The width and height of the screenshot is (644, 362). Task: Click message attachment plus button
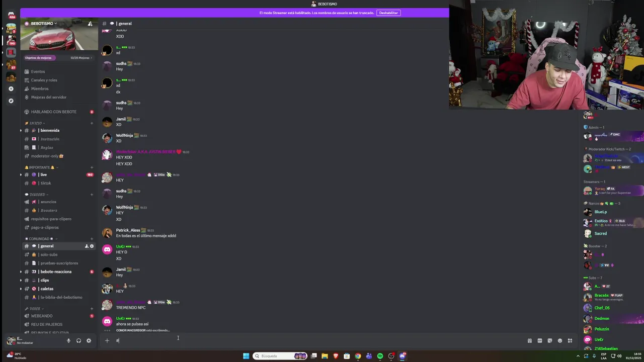tap(107, 340)
